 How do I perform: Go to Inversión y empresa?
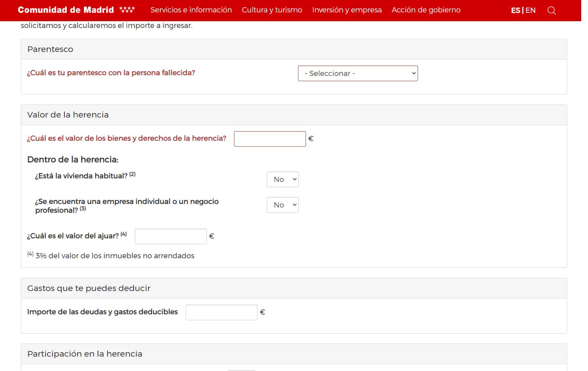click(346, 10)
